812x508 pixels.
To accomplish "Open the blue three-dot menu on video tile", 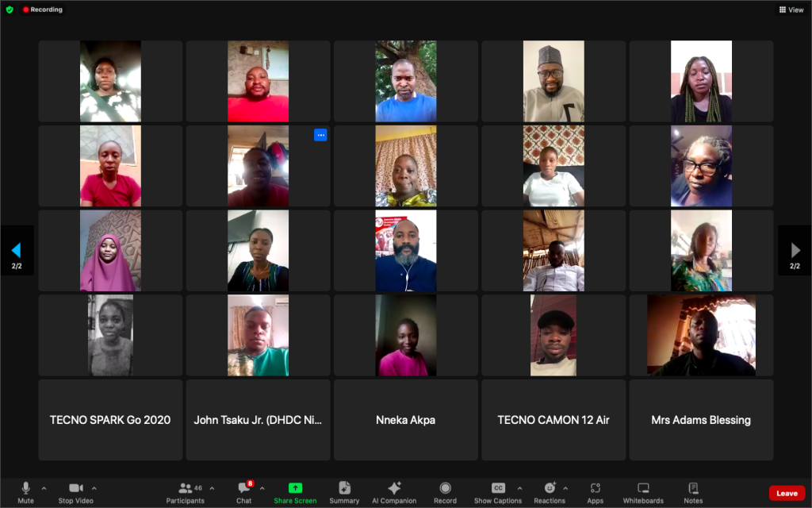I will pos(320,135).
